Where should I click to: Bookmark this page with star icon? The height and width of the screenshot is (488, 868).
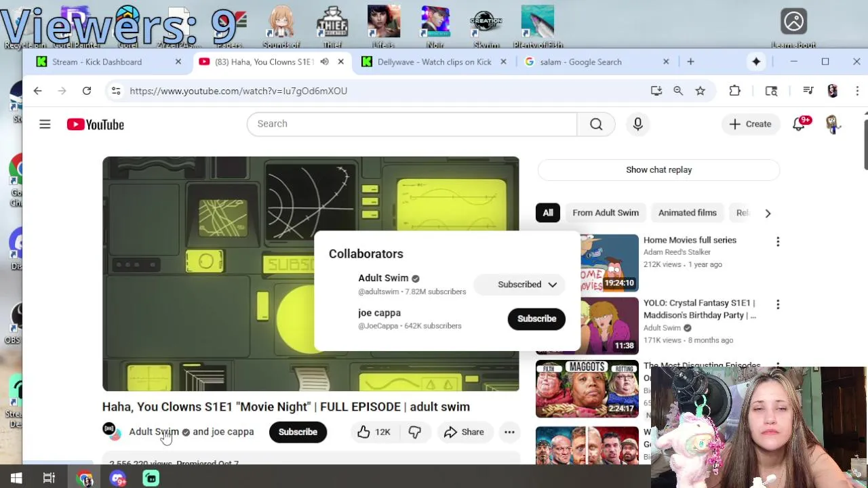pos(701,91)
